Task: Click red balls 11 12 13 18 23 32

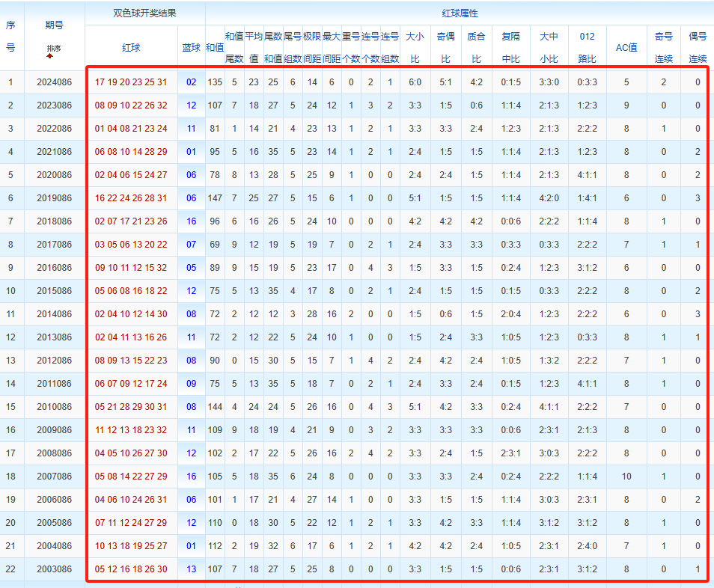Action: (131, 431)
